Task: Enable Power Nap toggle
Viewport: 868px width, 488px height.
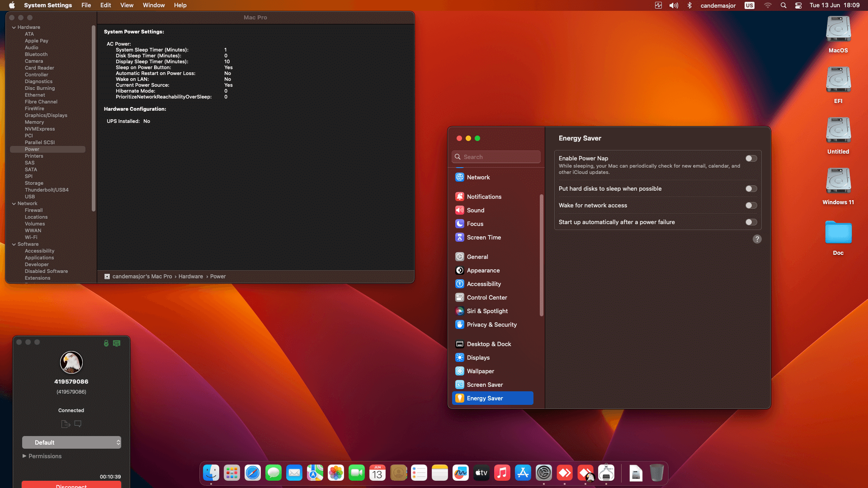Action: coord(751,159)
